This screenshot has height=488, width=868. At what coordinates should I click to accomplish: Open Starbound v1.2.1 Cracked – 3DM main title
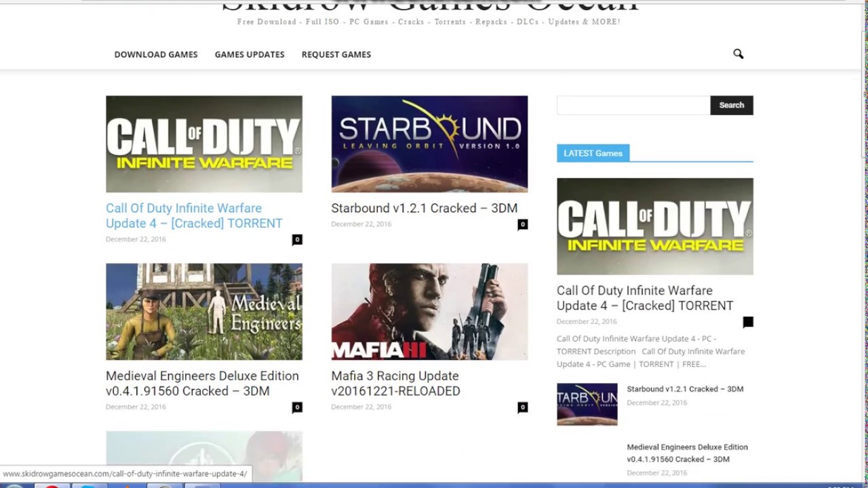tap(425, 208)
